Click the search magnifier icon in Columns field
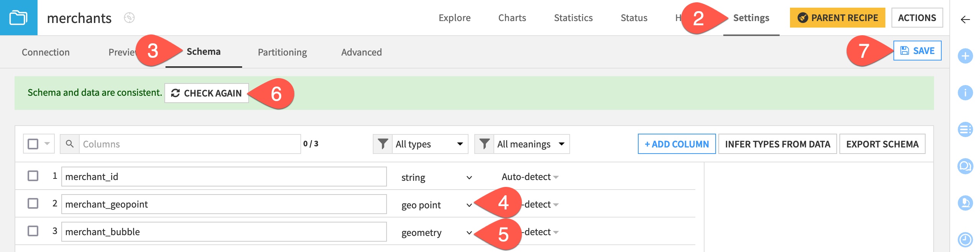 click(x=70, y=144)
